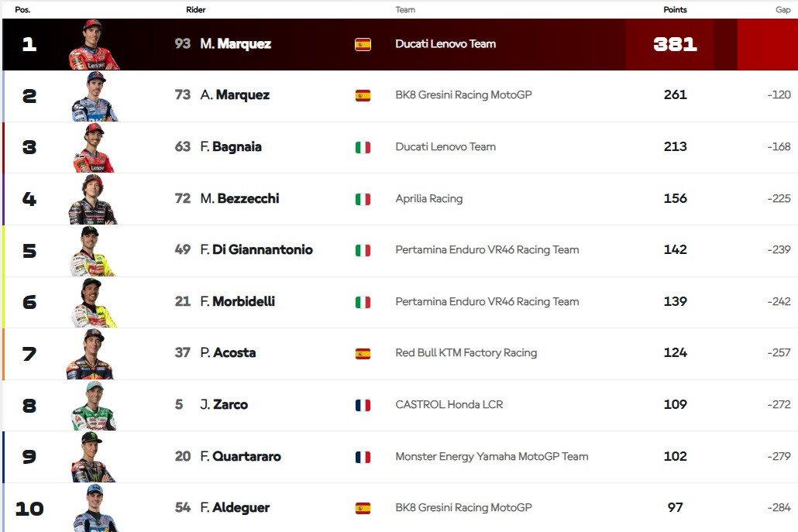This screenshot has height=532, width=798.
Task: Click the Spanish flag next to P. Acosta
Action: click(363, 353)
